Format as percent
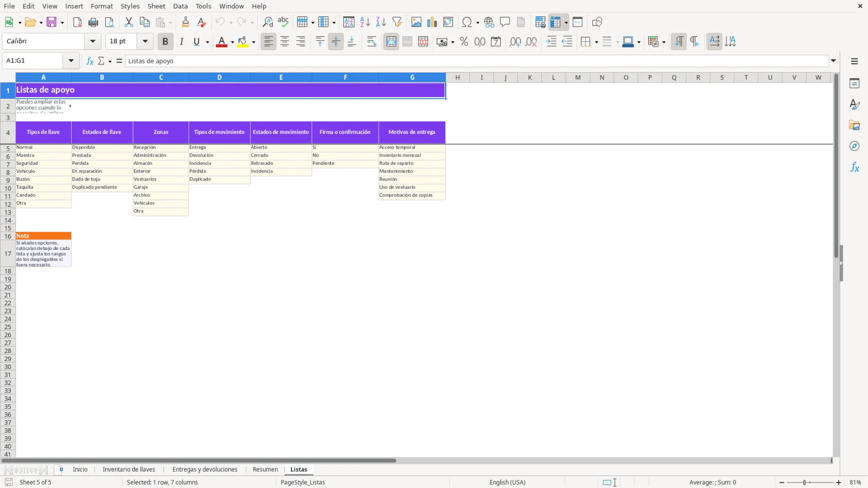868x488 pixels. pos(464,42)
